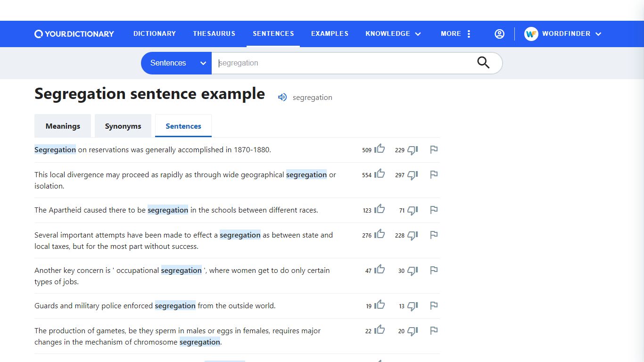Open SENTENCES in the top navigation
The image size is (644, 362).
(273, 33)
